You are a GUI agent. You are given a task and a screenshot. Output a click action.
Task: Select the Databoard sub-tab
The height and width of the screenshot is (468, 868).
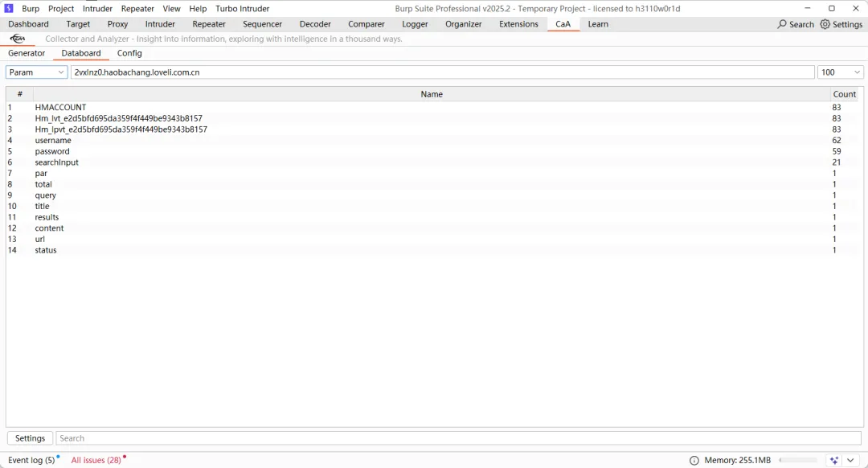(x=81, y=53)
